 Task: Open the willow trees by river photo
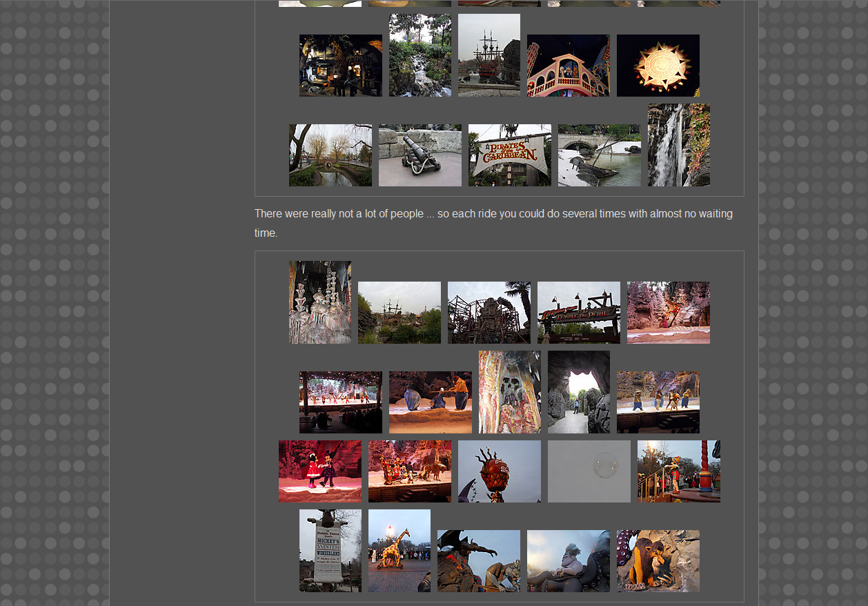point(330,155)
